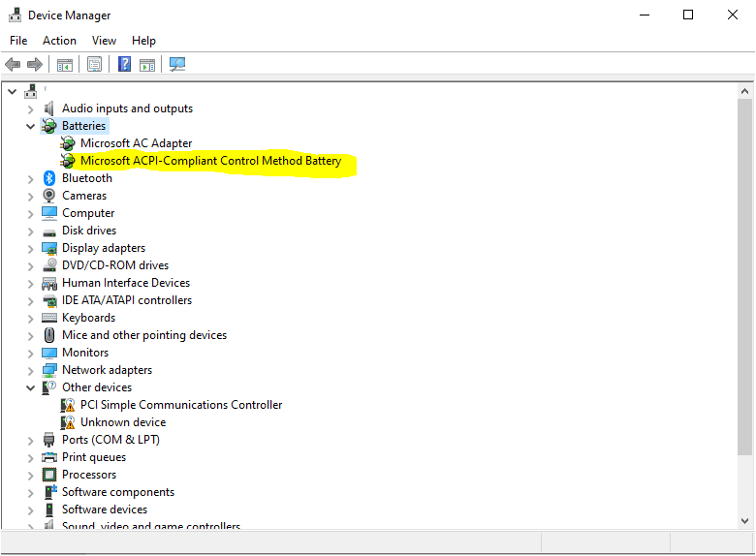Collapse the Other devices category
756x556 pixels.
point(30,387)
